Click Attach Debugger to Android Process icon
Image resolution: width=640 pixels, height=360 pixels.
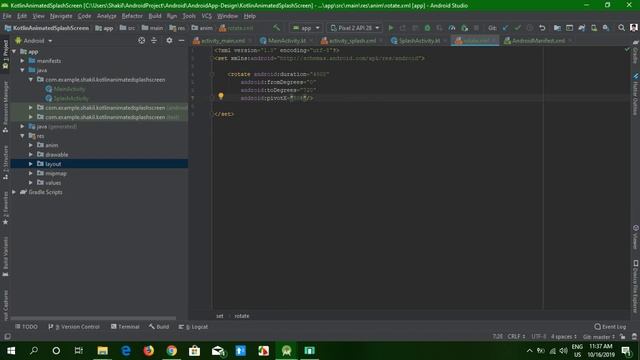[464, 28]
